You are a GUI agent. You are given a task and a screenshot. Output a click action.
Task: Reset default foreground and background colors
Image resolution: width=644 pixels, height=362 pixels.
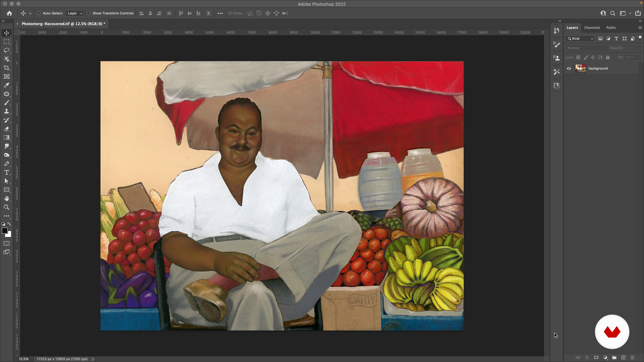pyautogui.click(x=3, y=224)
